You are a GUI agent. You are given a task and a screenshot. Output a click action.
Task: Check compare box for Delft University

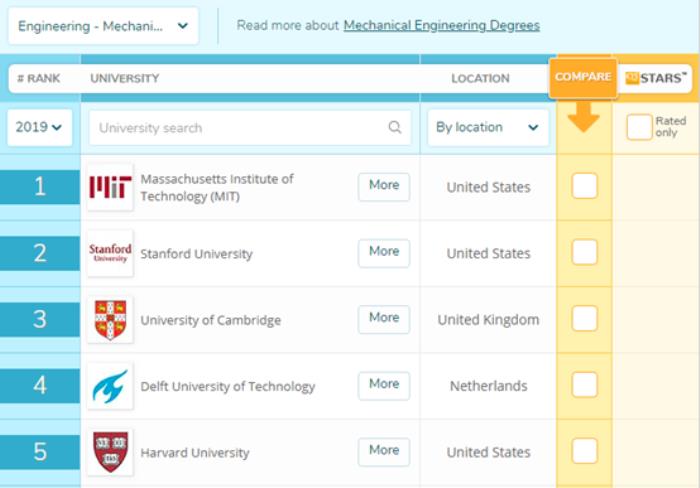pos(584,386)
